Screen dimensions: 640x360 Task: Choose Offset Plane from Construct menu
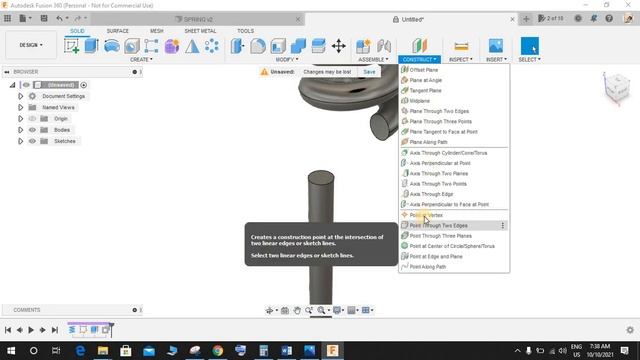(x=454, y=70)
